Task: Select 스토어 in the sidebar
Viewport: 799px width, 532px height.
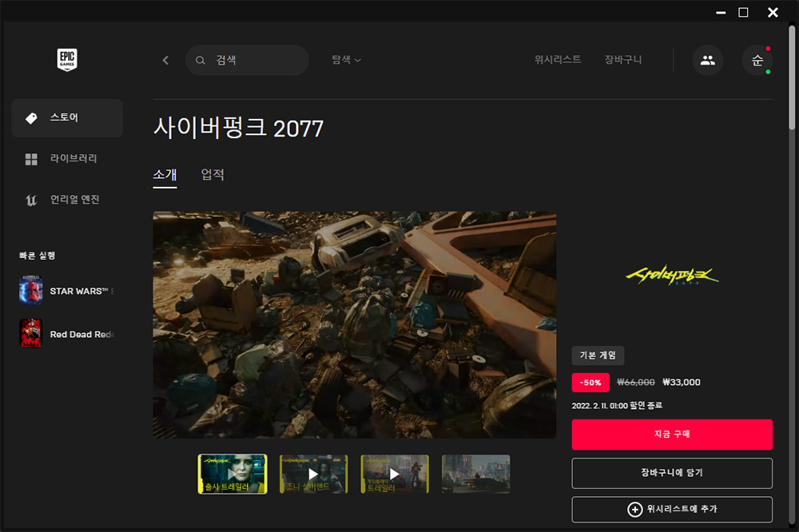Action: tap(67, 118)
